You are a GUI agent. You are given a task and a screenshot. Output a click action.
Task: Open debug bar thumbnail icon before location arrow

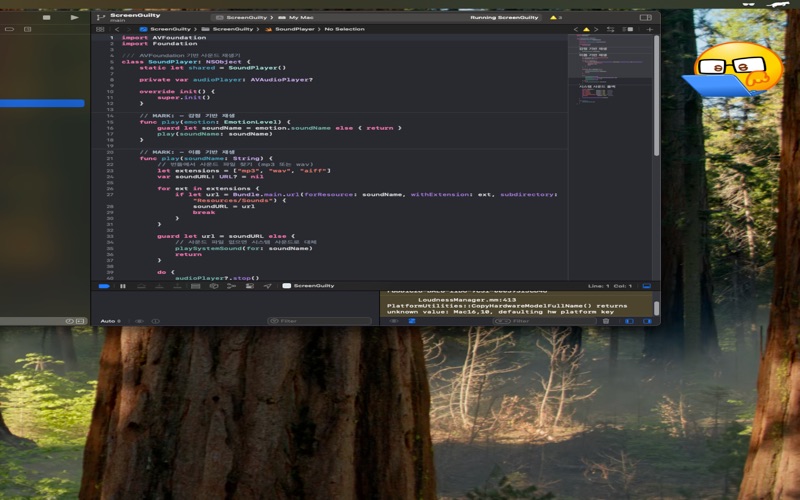[x=249, y=286]
